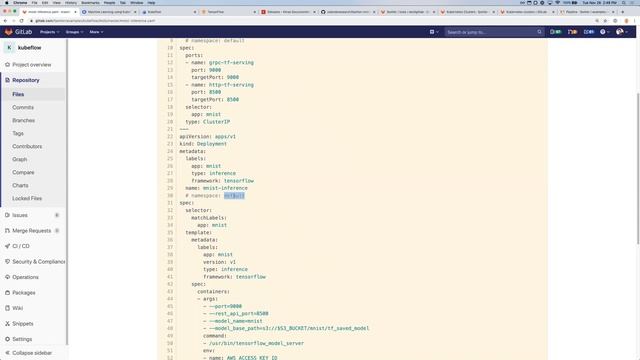The image size is (640, 360).
Task: Open the issues counter icon in navbar
Action: click(x=556, y=32)
